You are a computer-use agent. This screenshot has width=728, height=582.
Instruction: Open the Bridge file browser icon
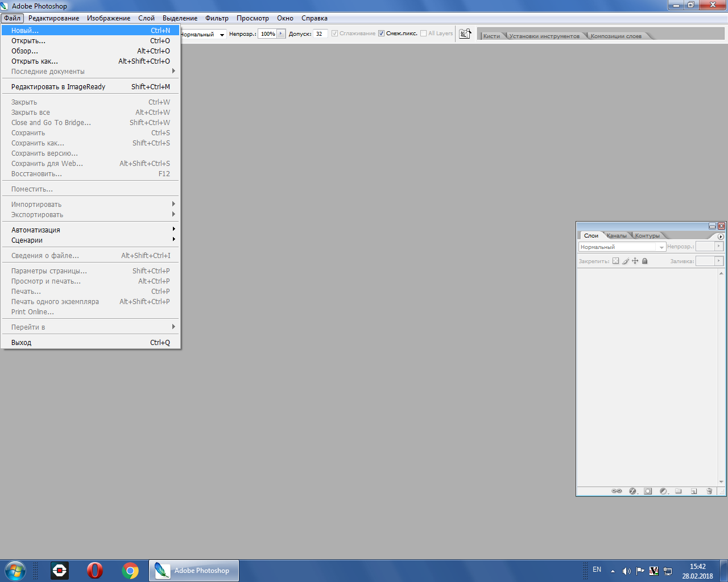pyautogui.click(x=465, y=34)
